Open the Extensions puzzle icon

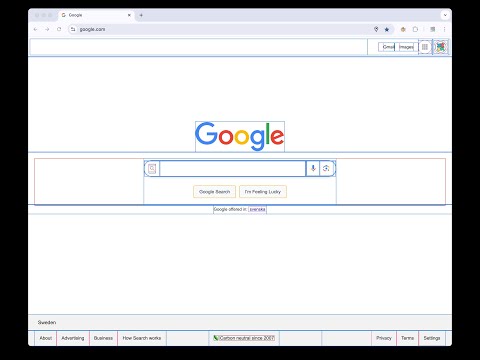coord(415,29)
